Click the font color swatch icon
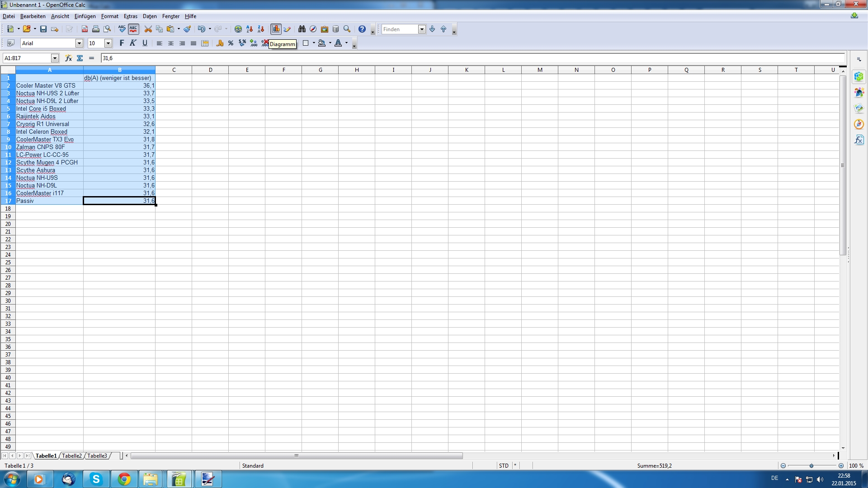The image size is (868, 488). click(x=338, y=43)
